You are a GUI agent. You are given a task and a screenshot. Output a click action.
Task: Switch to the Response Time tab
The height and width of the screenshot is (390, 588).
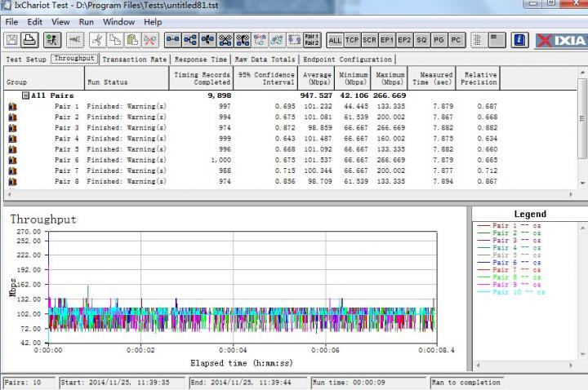[x=201, y=60]
